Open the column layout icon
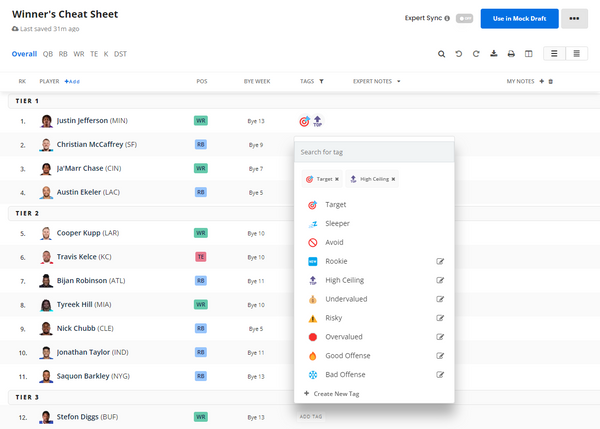The height and width of the screenshot is (429, 600). [528, 54]
